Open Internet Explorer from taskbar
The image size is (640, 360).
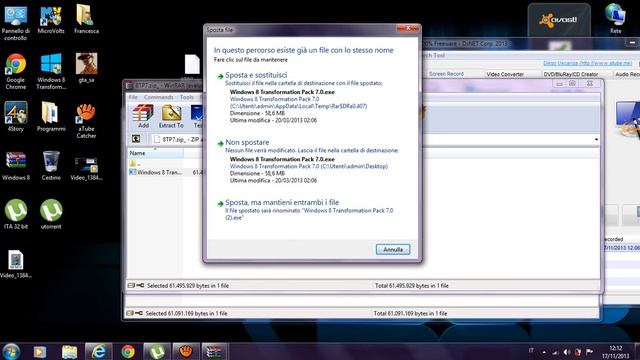[98, 351]
